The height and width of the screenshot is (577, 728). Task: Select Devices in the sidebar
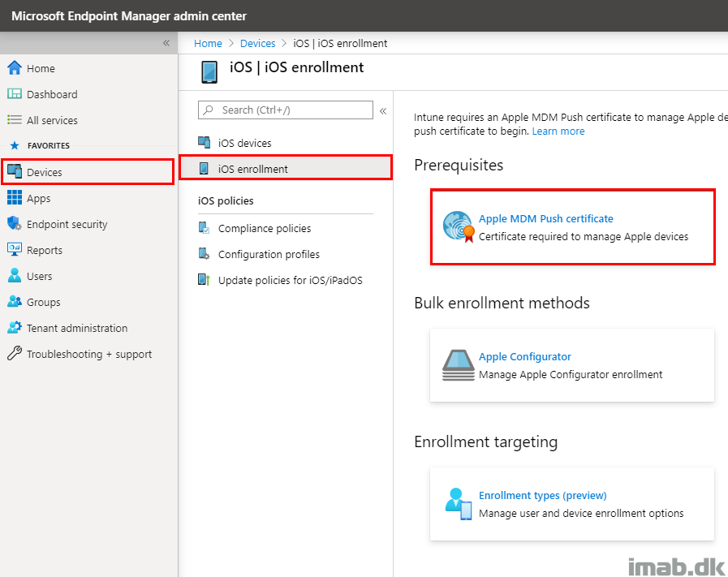point(88,172)
